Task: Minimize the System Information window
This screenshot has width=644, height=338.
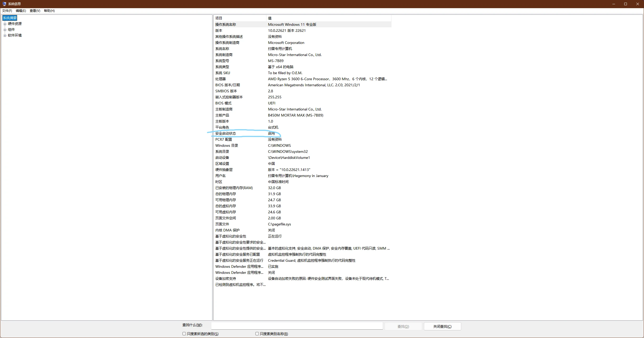Action: pyautogui.click(x=613, y=4)
